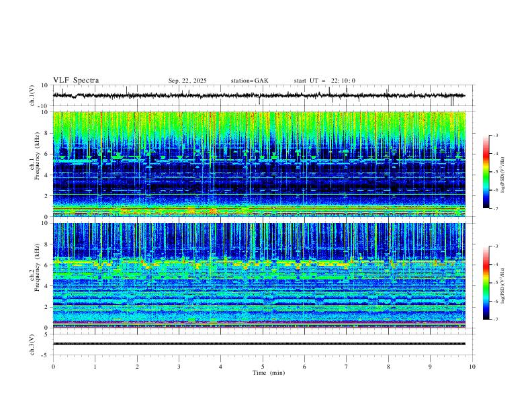Click the "start UT = 22:10:0" text
This screenshot has width=532, height=411.
[324, 81]
